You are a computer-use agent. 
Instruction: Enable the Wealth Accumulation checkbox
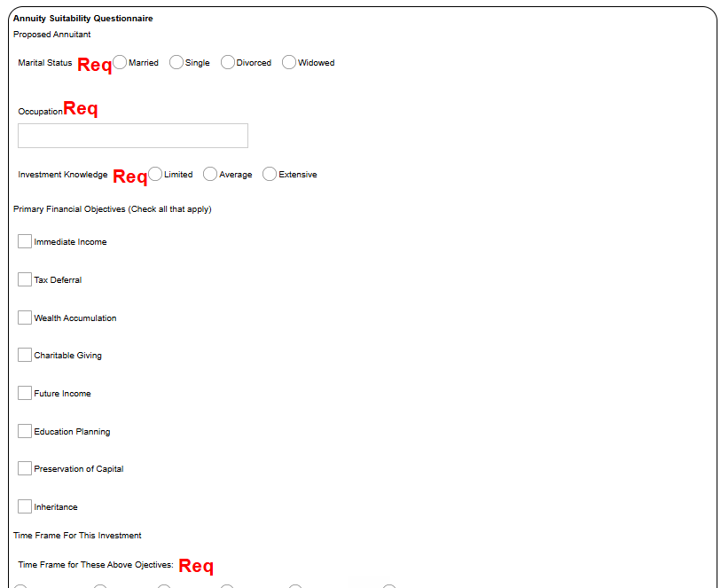[x=25, y=318]
